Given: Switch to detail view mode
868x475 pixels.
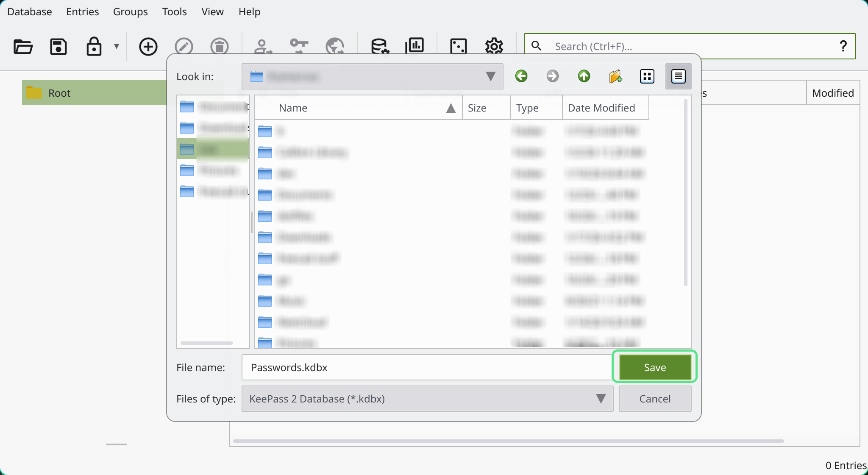Looking at the screenshot, I should (x=678, y=76).
